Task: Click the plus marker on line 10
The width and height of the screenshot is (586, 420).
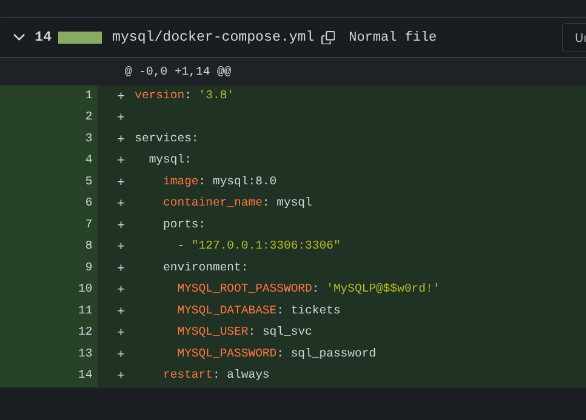Action: [x=120, y=289]
